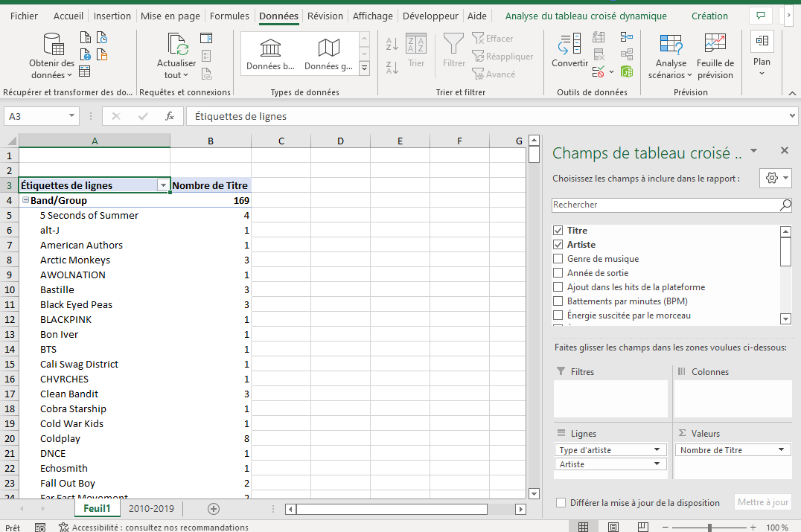Click the recent sources icon with clock
This screenshot has width=801, height=532.
click(102, 37)
